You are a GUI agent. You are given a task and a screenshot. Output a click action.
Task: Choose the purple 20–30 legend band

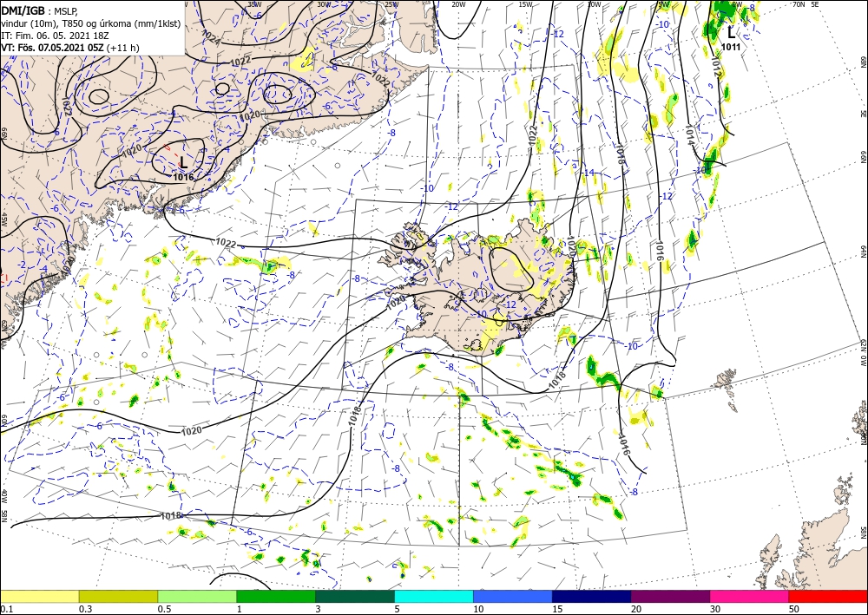click(670, 596)
